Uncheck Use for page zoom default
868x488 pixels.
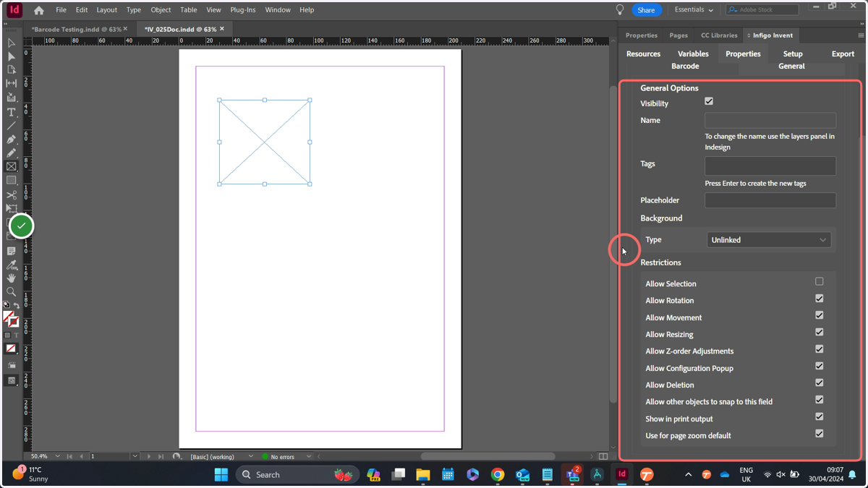click(x=820, y=434)
